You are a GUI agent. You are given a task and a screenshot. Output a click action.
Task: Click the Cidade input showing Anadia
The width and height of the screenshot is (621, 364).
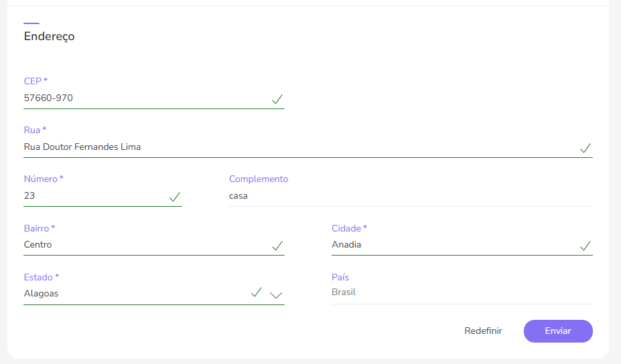point(449,245)
